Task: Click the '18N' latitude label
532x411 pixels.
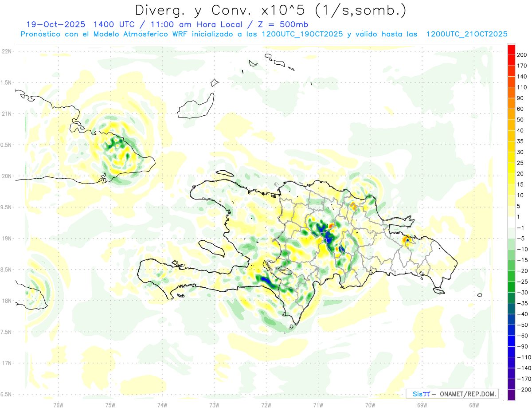Action: [7, 301]
